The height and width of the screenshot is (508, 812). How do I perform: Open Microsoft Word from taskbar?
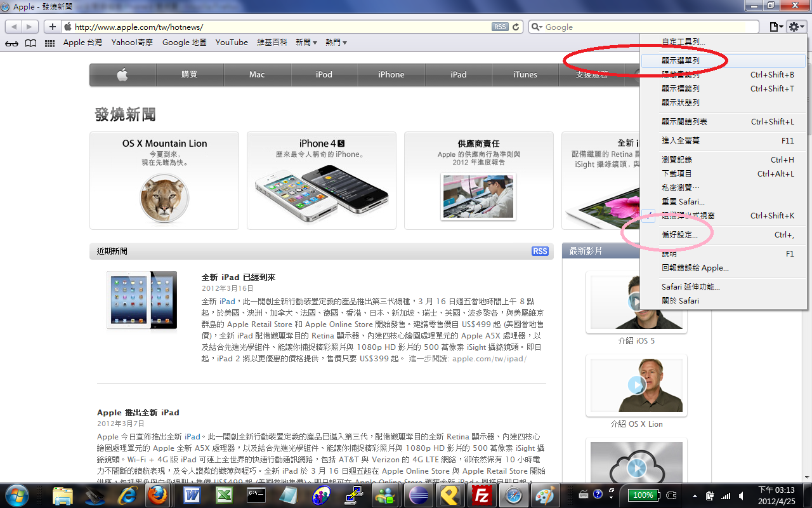tap(192, 495)
